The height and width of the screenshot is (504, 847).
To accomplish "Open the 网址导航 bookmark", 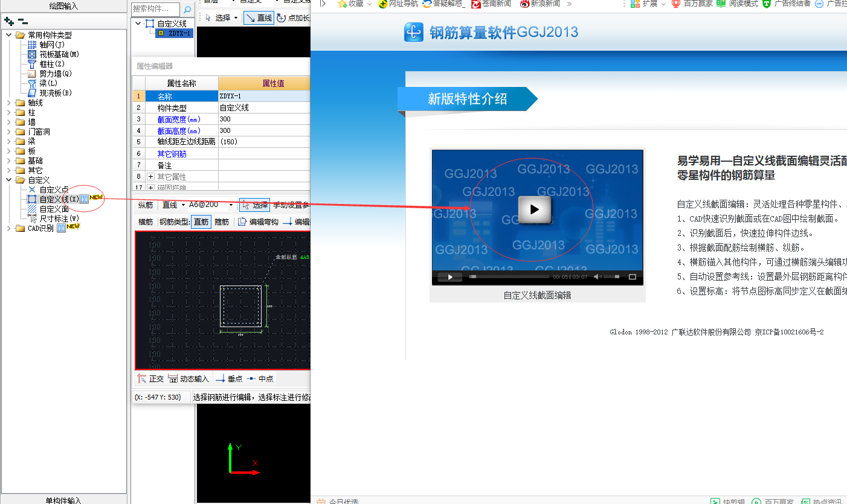I will click(398, 4).
